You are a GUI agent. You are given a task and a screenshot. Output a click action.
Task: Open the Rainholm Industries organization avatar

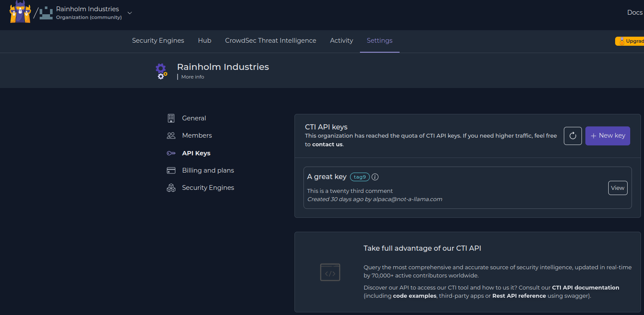[x=46, y=13]
